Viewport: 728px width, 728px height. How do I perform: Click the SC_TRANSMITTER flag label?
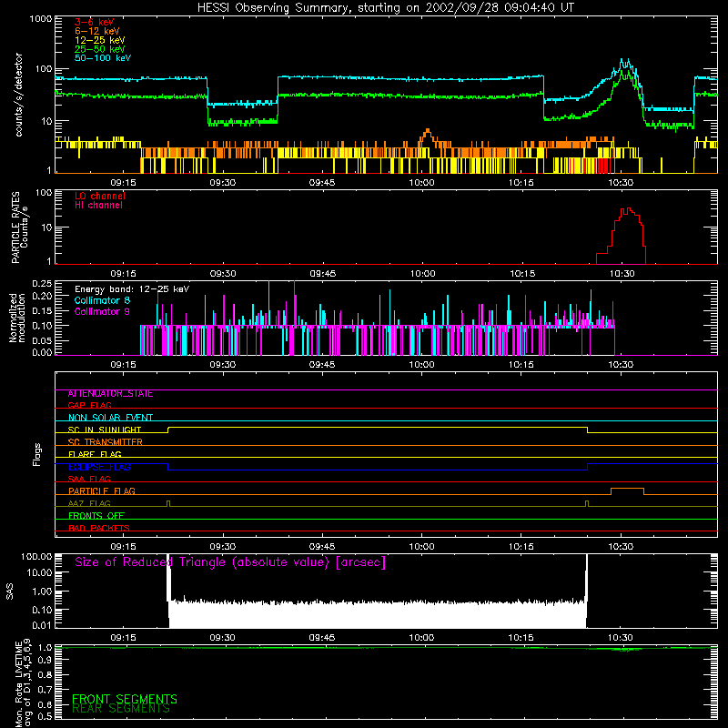pos(105,442)
